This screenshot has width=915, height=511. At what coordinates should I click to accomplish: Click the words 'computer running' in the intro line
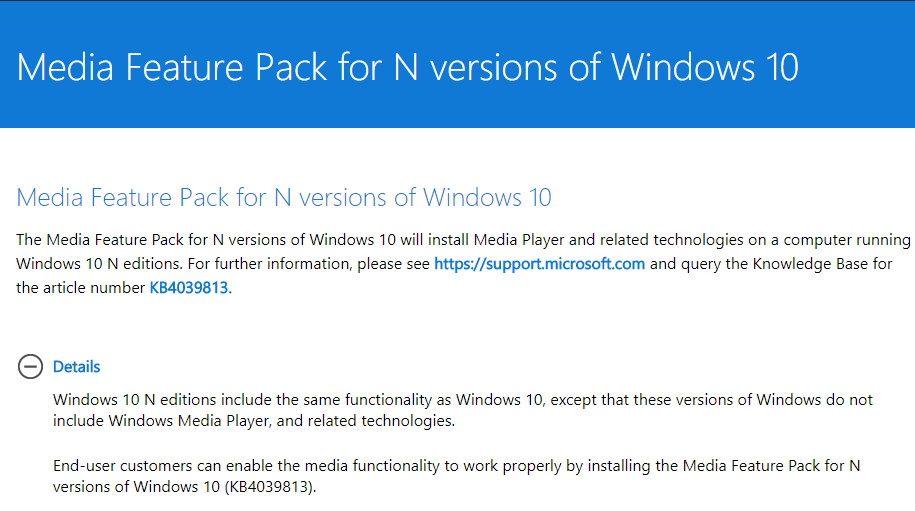847,240
